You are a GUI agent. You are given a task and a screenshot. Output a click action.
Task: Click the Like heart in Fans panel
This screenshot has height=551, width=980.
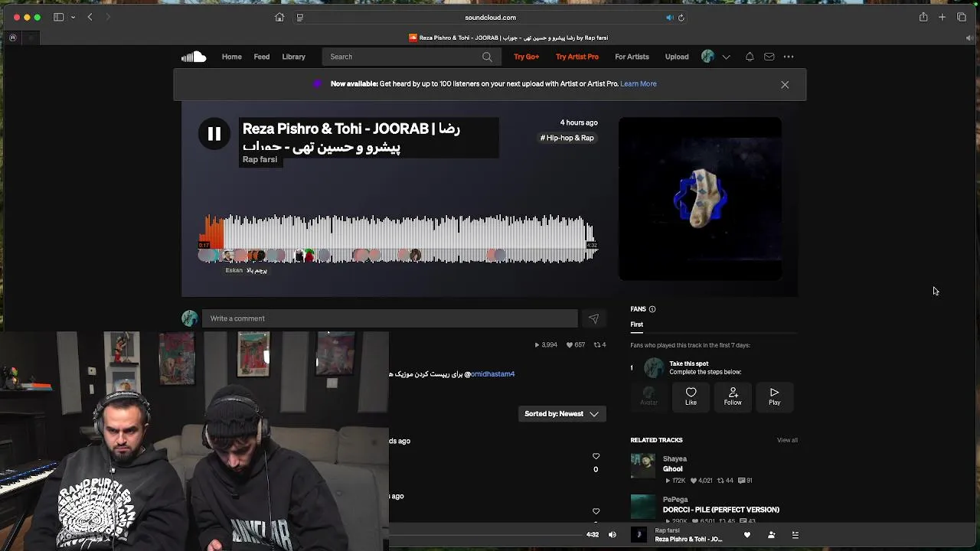point(691,396)
